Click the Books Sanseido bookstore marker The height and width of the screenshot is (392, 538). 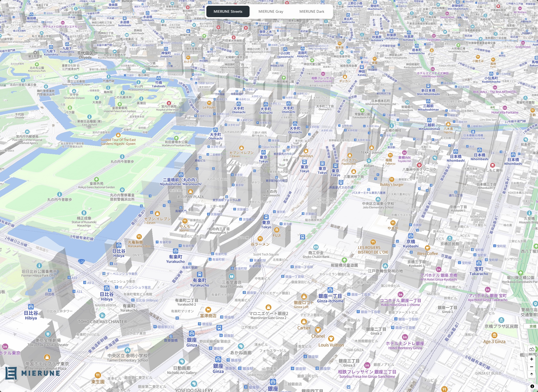(232, 276)
